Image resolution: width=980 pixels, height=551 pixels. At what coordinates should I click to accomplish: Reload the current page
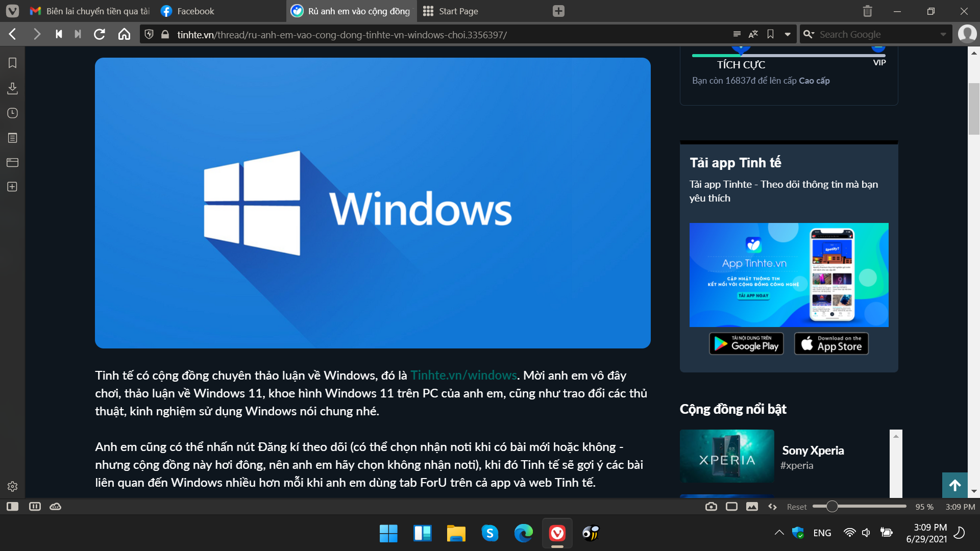pyautogui.click(x=100, y=34)
